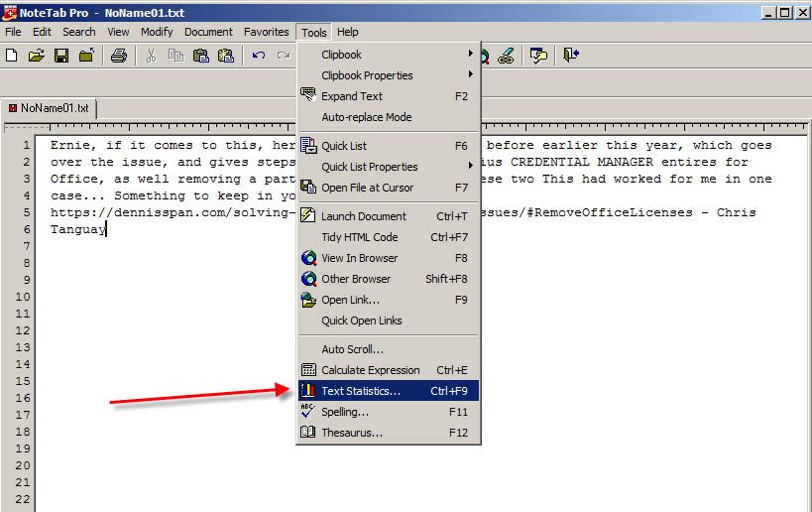The image size is (812, 512).
Task: Click the Other Browser globe icon
Action: tap(308, 279)
